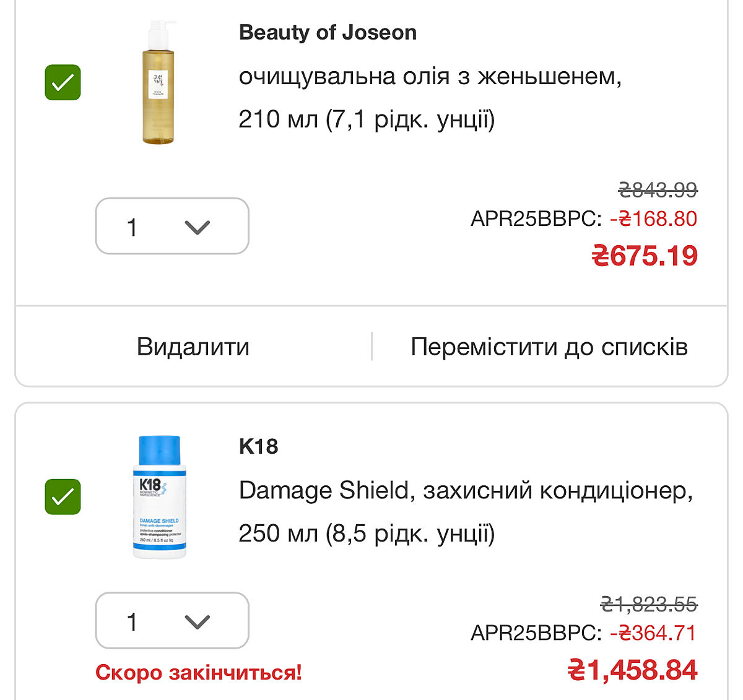
Task: Expand quantity dropdown for K18 conditioner
Action: (172, 621)
